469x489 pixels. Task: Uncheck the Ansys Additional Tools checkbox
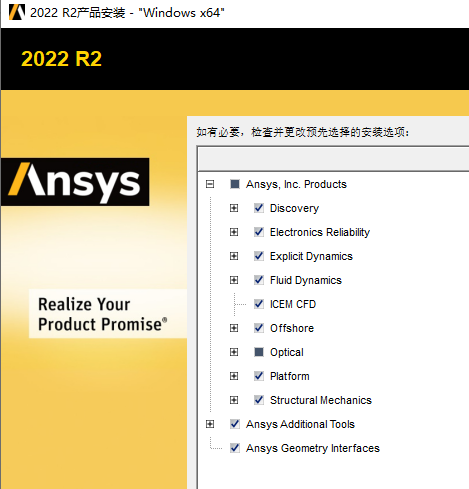235,424
